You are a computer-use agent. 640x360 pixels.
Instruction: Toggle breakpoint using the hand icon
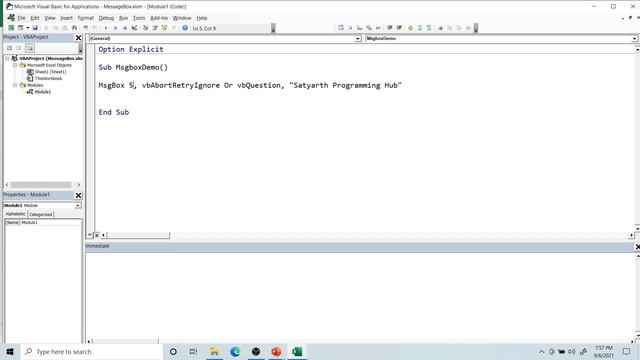410,28
